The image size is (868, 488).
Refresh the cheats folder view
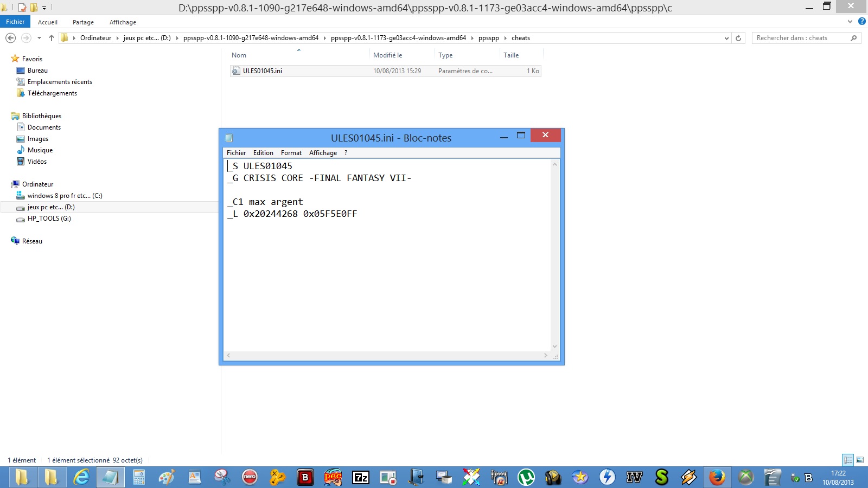[738, 38]
